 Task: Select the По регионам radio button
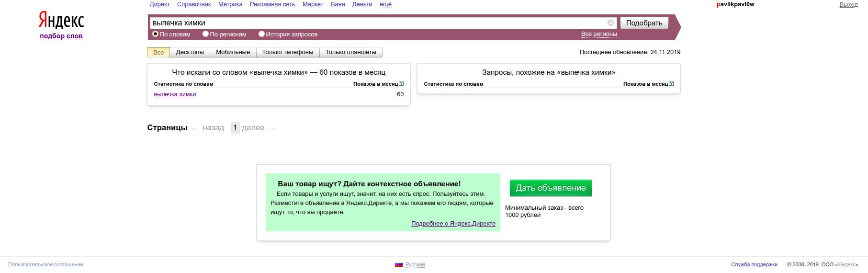coord(205,34)
